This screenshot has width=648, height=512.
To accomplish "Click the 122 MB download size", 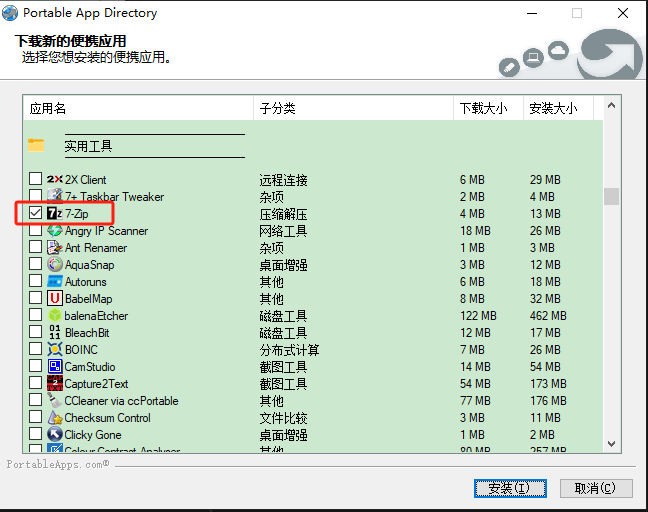I will click(478, 316).
